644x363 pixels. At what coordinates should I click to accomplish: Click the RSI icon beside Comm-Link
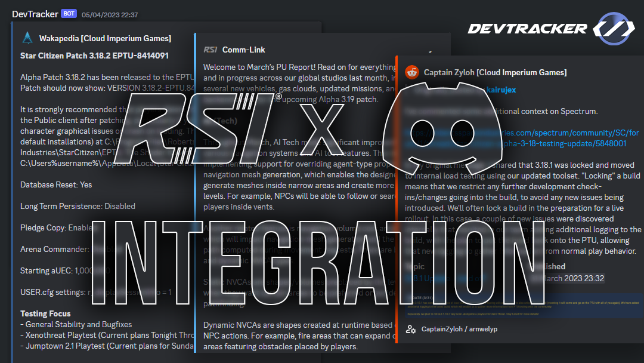point(210,50)
